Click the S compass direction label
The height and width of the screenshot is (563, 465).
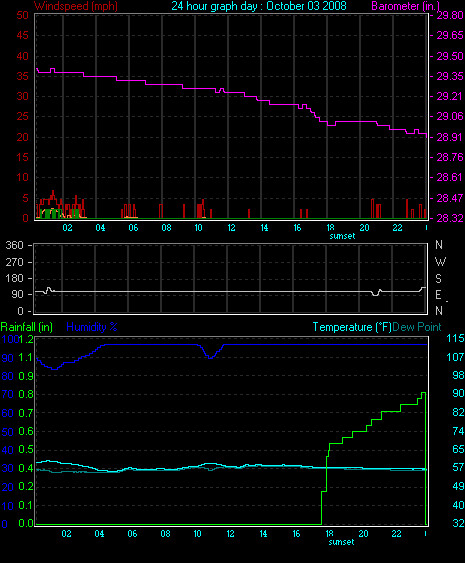click(438, 278)
